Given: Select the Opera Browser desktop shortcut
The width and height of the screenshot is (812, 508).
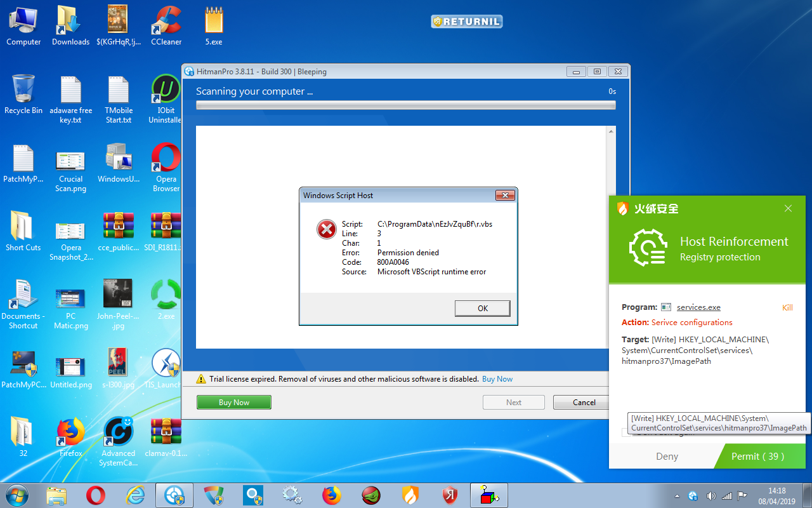Looking at the screenshot, I should tap(166, 168).
